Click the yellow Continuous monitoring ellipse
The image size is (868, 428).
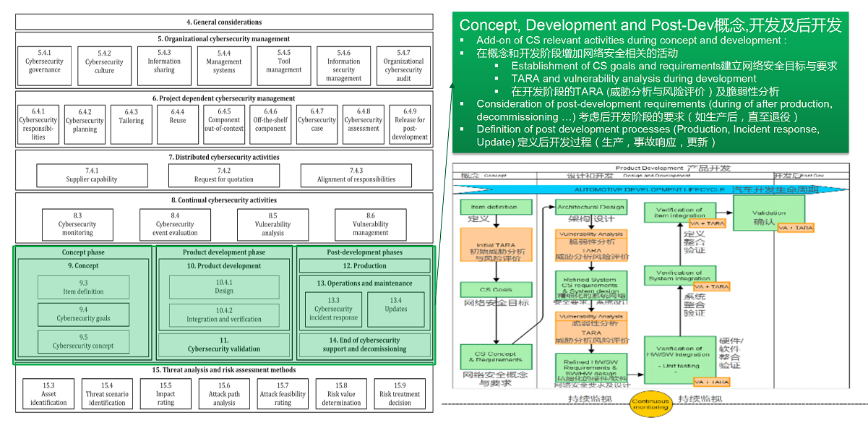(x=650, y=403)
